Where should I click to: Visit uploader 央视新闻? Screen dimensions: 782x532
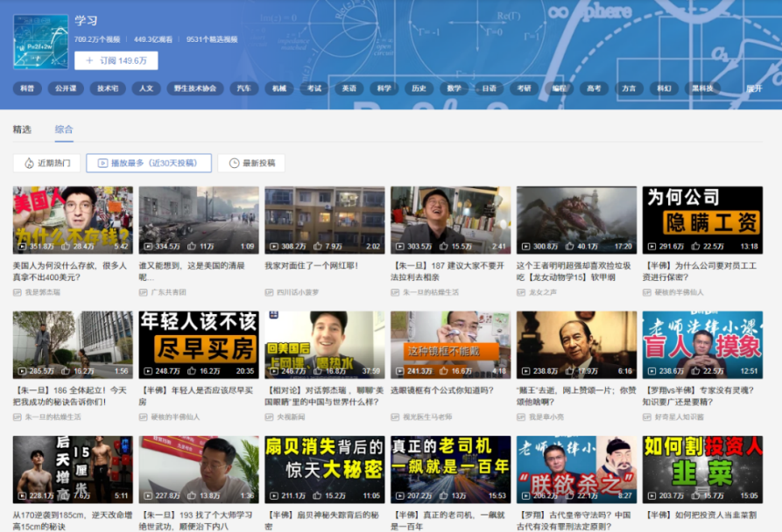tap(291, 416)
